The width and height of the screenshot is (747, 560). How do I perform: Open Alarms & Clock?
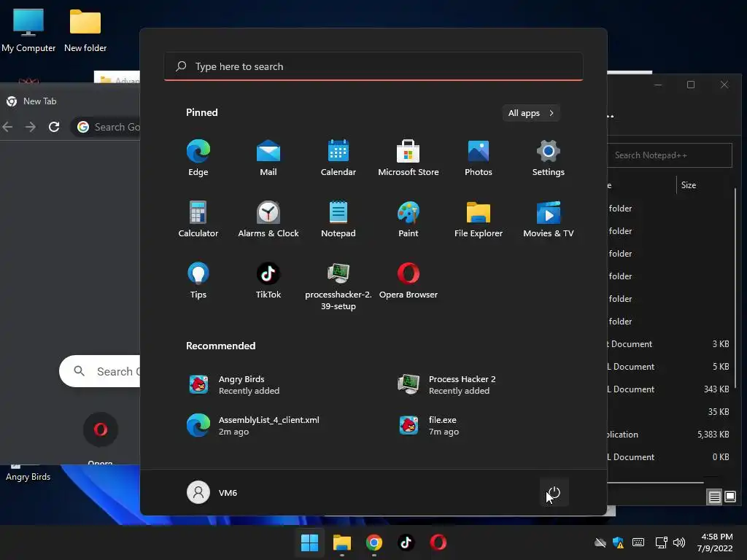pyautogui.click(x=268, y=219)
